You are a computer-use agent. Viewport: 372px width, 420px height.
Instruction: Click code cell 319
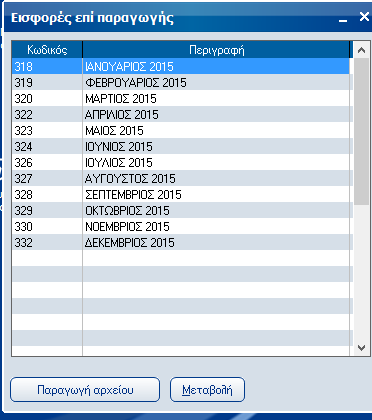47,83
